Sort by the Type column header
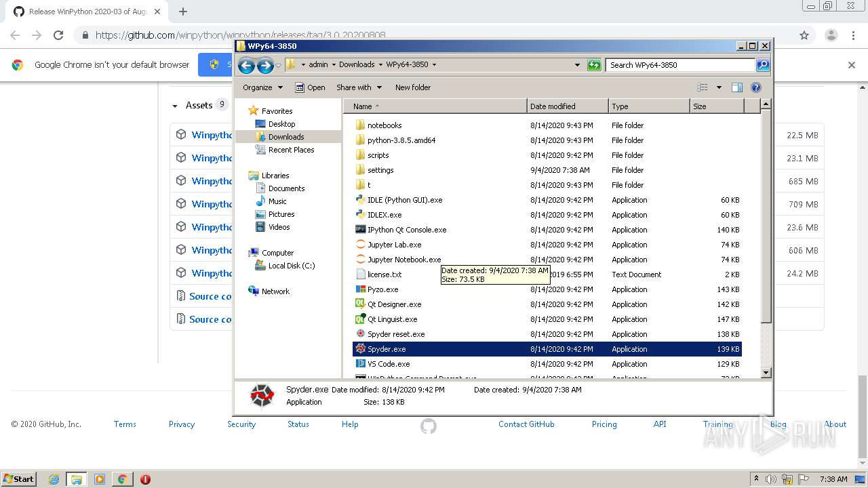This screenshot has width=868, height=488. click(x=649, y=106)
